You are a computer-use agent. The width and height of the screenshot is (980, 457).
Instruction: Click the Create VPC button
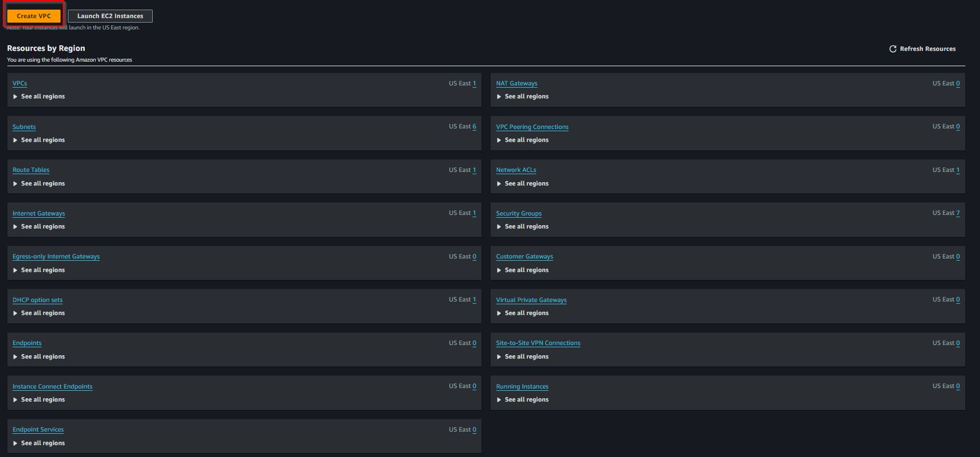34,16
